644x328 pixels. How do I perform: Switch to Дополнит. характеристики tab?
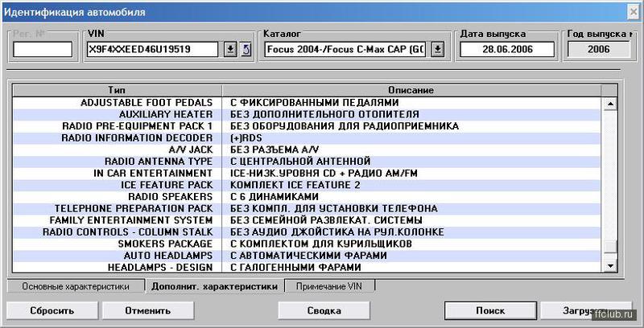pos(214,286)
